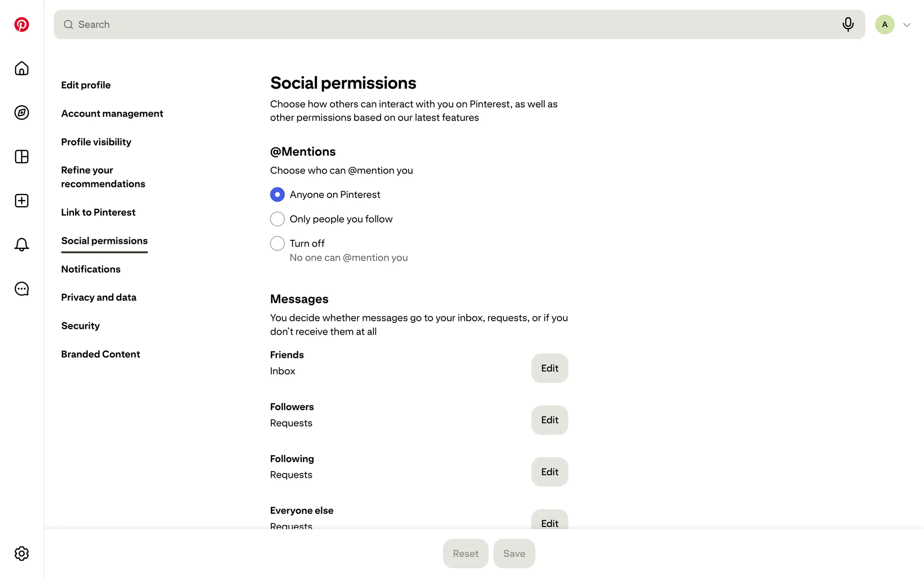
Task: Click the Pinterest logo icon
Action: 22,25
